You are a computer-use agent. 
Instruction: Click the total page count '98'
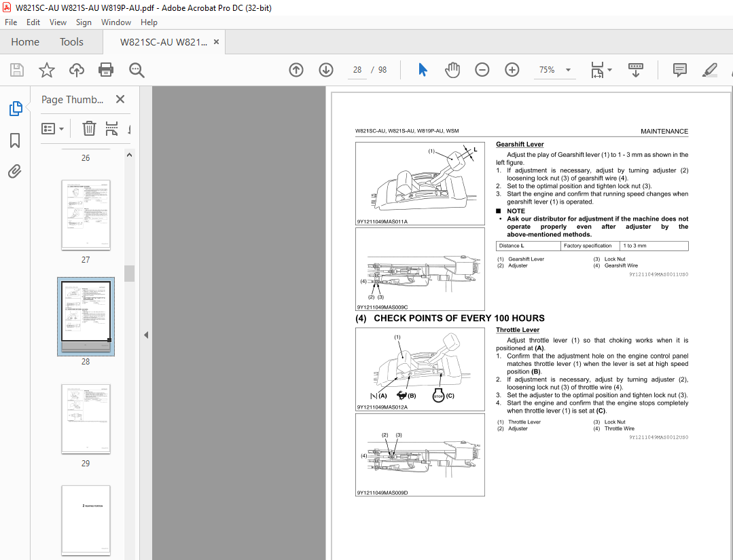(382, 70)
